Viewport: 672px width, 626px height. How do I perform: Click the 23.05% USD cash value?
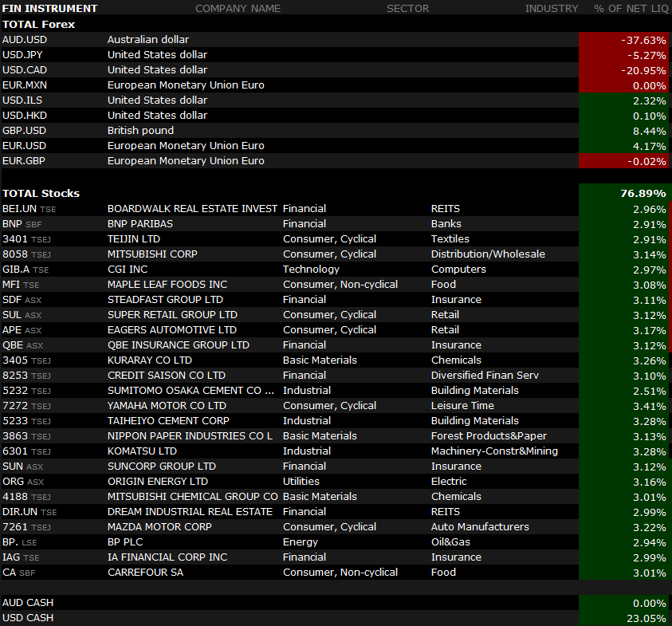[x=646, y=618]
